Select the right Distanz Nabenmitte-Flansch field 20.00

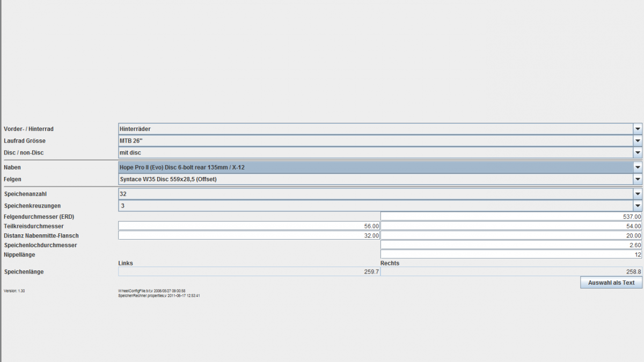511,235
